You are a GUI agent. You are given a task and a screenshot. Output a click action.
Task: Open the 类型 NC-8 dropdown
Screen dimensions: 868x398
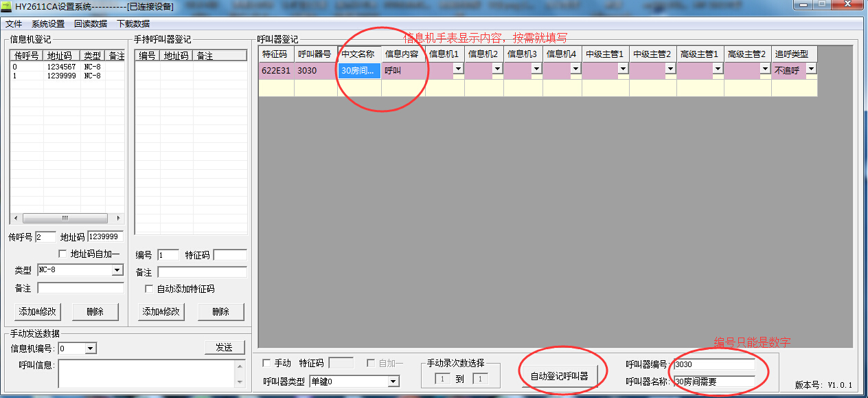(x=117, y=271)
